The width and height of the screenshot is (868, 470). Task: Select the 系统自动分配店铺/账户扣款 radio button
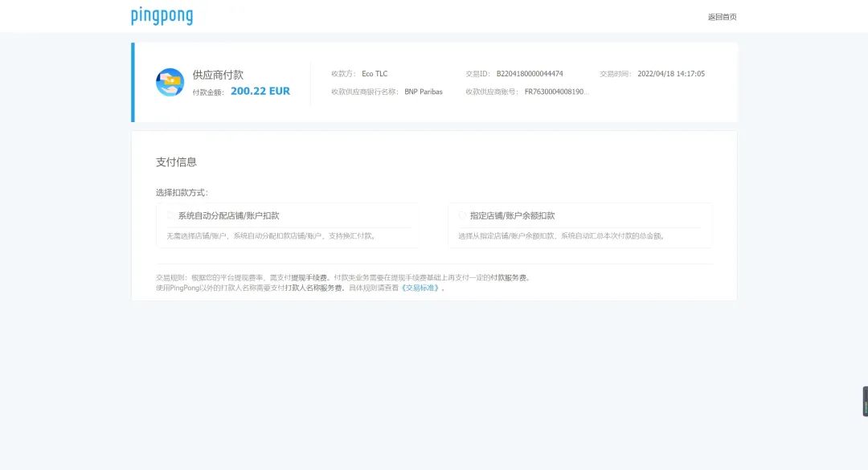click(170, 215)
